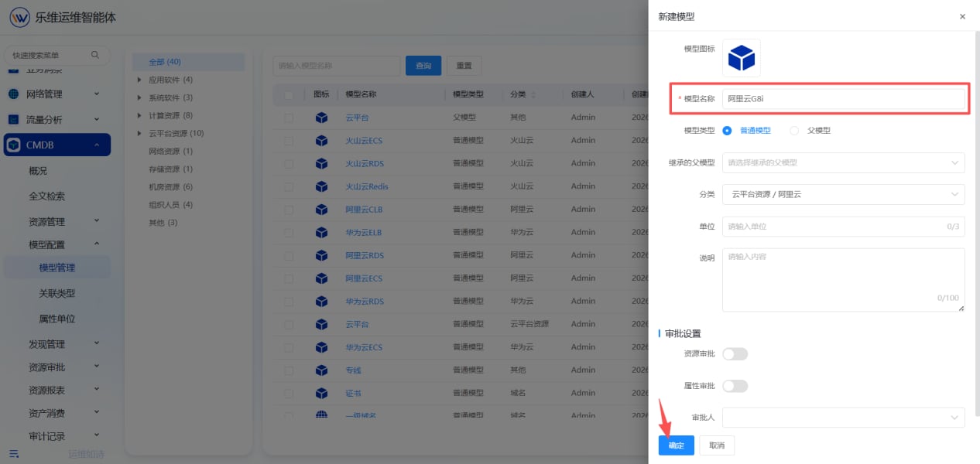The width and height of the screenshot is (980, 464).
Task: Open the 华为云RDS model link
Action: [365, 302]
